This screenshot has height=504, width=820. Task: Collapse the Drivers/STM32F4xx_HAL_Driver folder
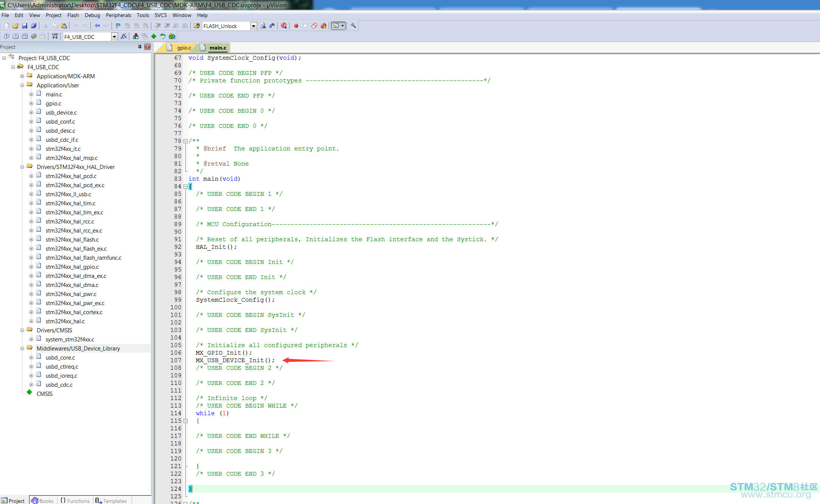click(22, 167)
